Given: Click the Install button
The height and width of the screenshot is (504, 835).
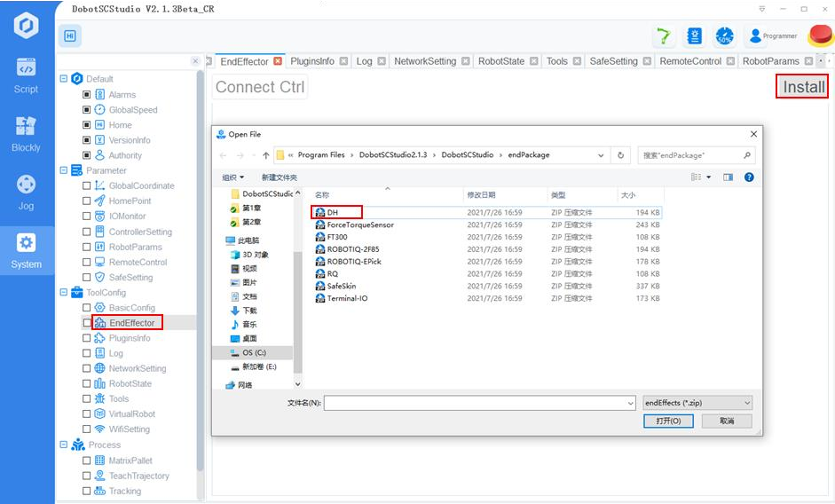Looking at the screenshot, I should pos(803,87).
